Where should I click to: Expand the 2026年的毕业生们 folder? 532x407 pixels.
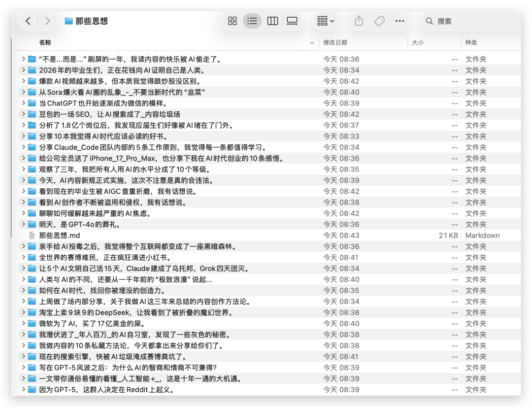24,70
